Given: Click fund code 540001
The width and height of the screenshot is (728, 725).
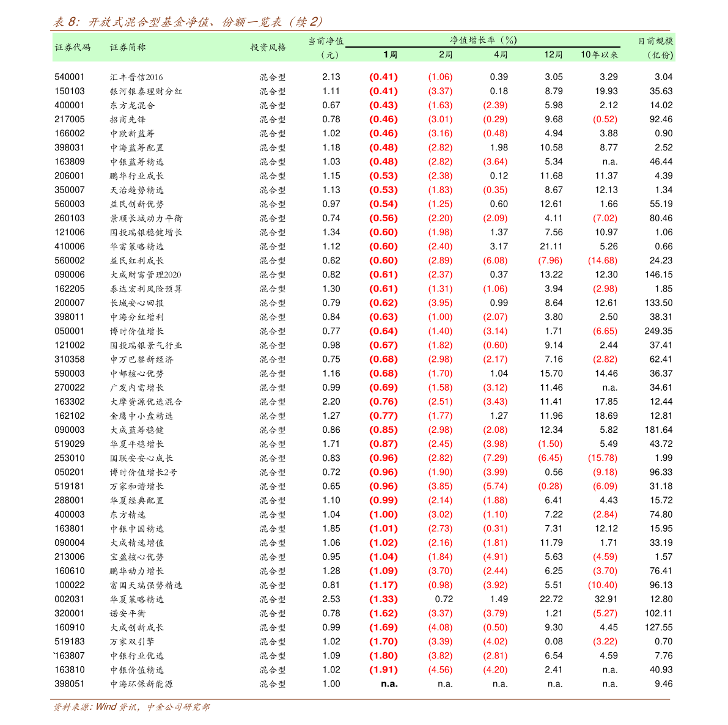Looking at the screenshot, I should pos(70,77).
